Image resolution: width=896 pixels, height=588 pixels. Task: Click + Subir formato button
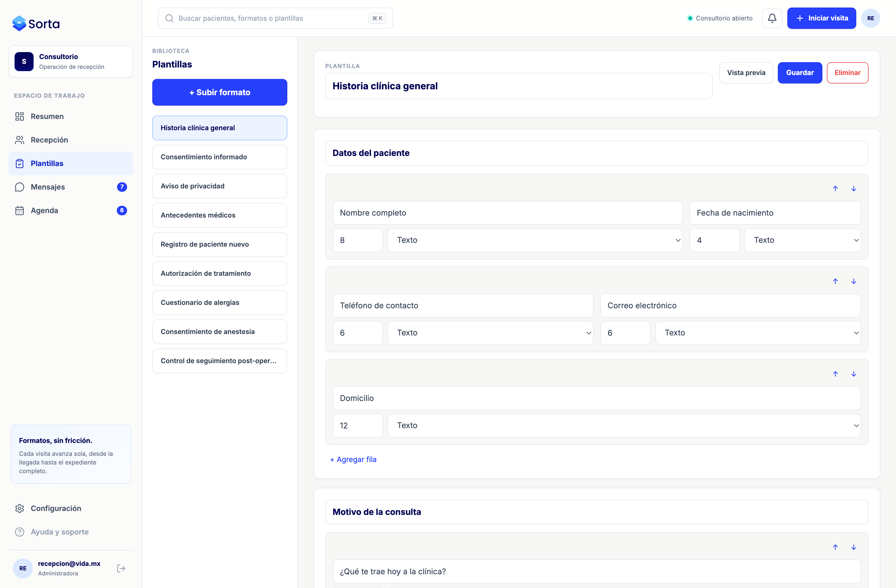point(220,92)
